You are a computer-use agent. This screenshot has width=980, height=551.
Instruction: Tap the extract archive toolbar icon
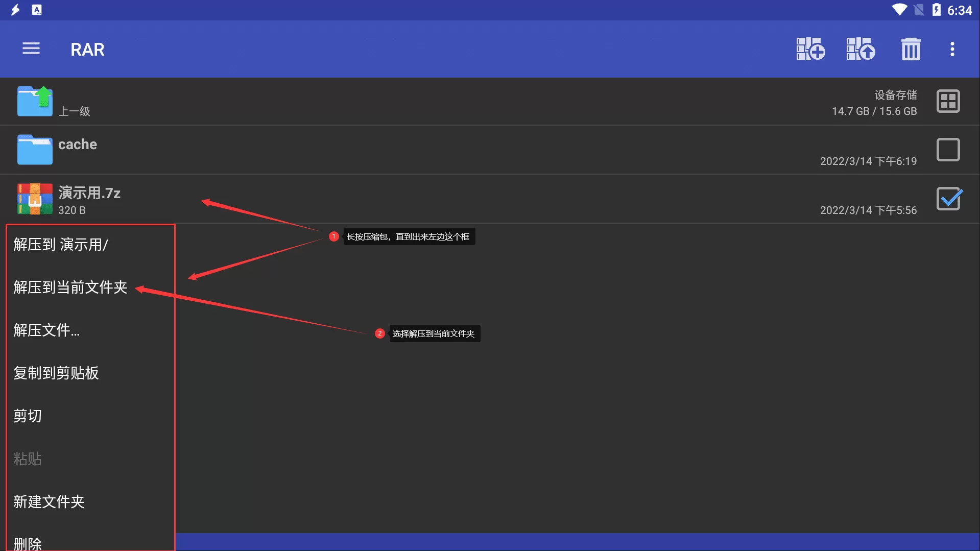[x=861, y=49]
